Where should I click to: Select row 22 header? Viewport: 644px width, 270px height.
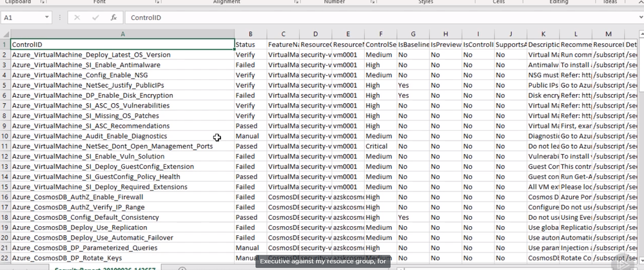tap(5, 258)
